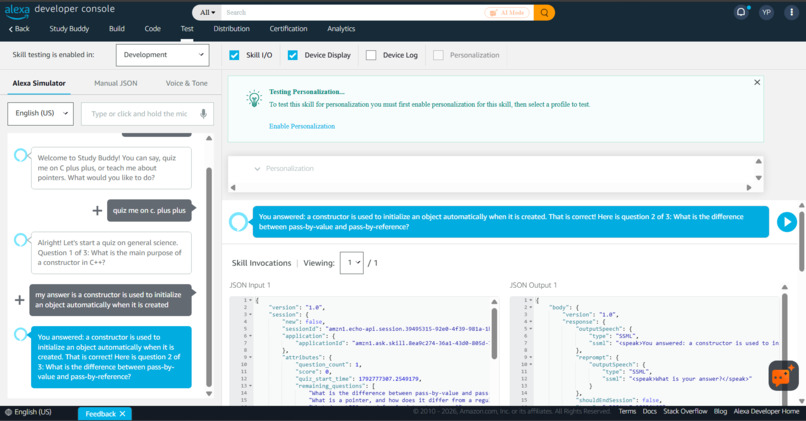806x421 pixels.
Task: Uncheck the Device Display checkbox
Action: point(292,55)
